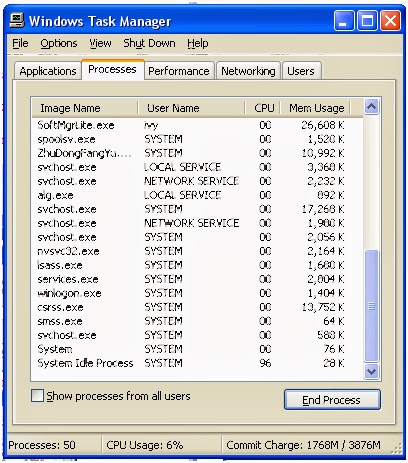Click the CPU Usage: 6% status
This screenshot has height=463, width=408.
click(x=145, y=445)
